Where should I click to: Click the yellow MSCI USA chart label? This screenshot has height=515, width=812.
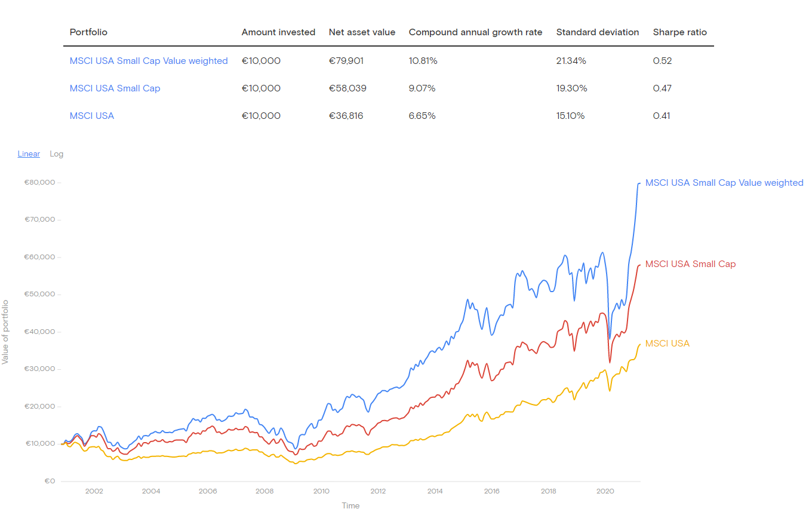coord(667,344)
